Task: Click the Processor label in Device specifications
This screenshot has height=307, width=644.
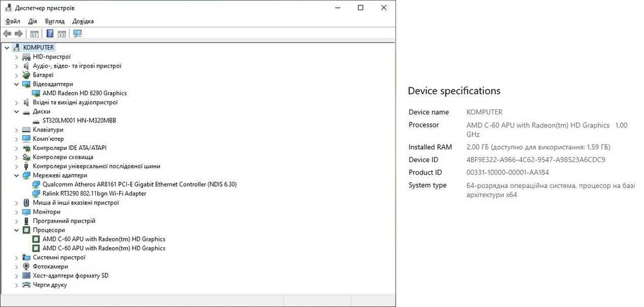Action: 424,125
